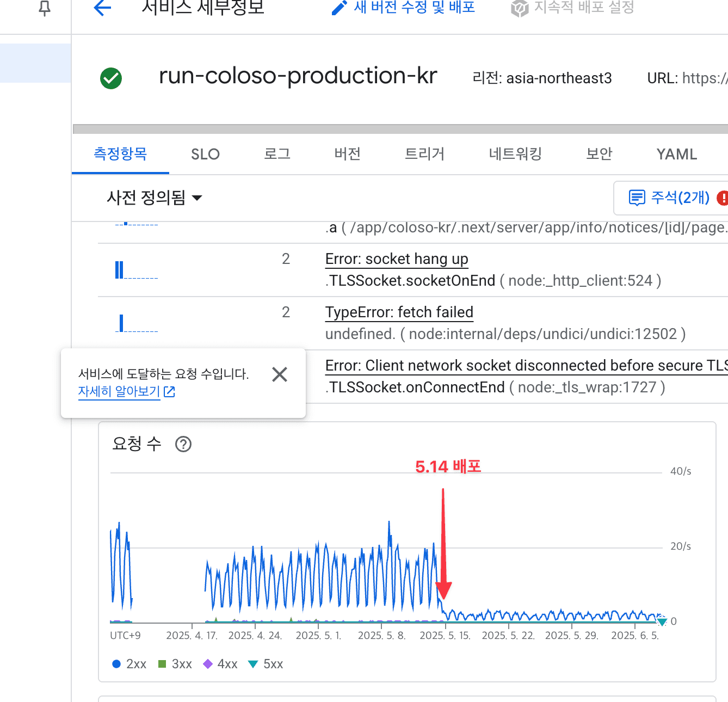Image resolution: width=728 pixels, height=702 pixels.
Task: Click the .TLSSocket.socketOnEnd stack trace text
Action: pyautogui.click(x=410, y=281)
